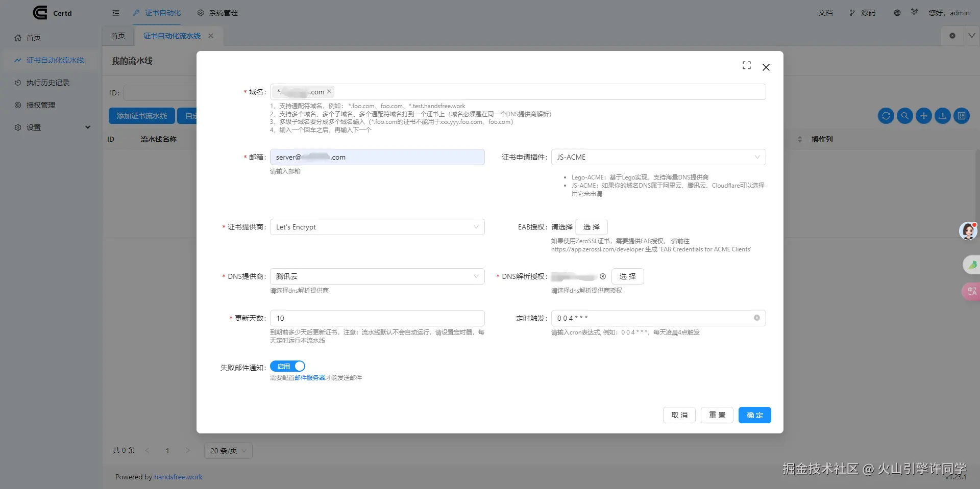The height and width of the screenshot is (489, 980).
Task: Click the search magnifier toolbar icon
Action: pyautogui.click(x=905, y=116)
